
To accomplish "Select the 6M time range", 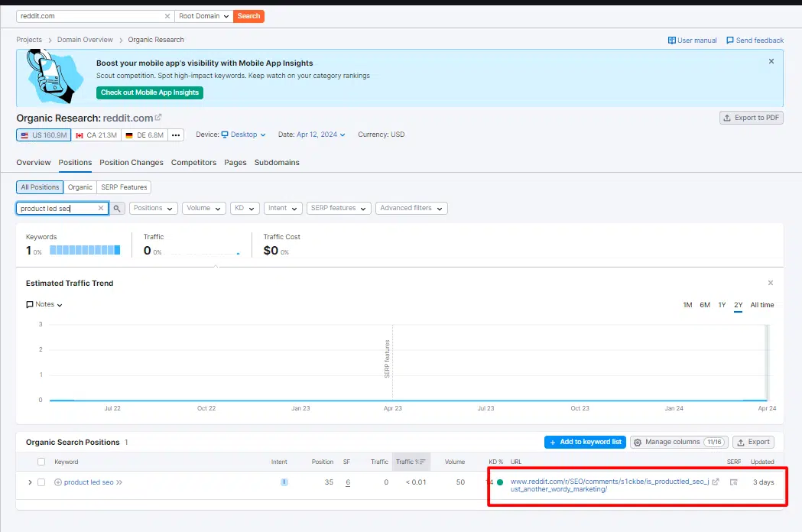I will tap(705, 305).
